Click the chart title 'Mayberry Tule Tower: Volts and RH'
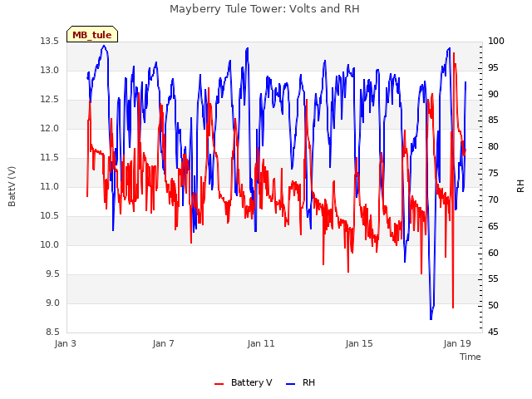This screenshot has width=532, height=399. tap(264, 8)
